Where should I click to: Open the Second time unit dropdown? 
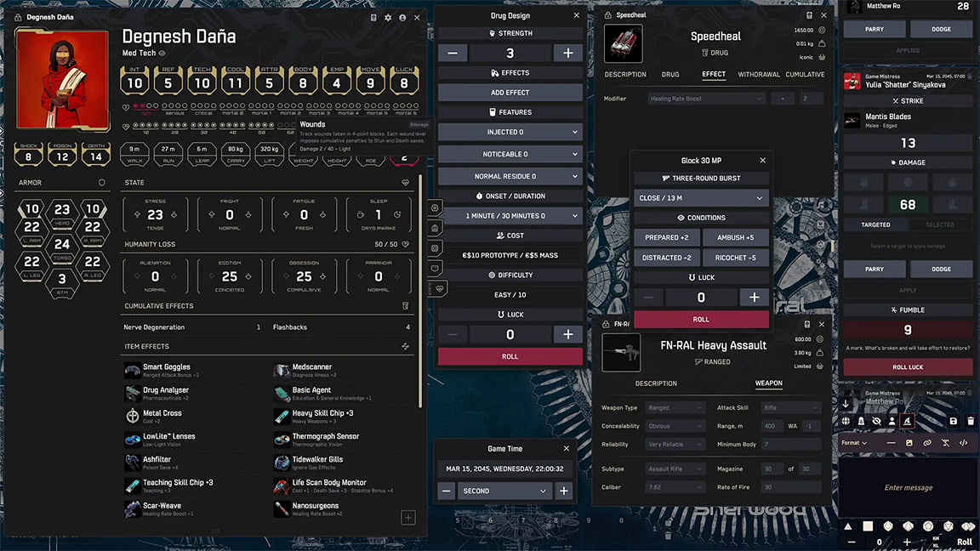(504, 491)
